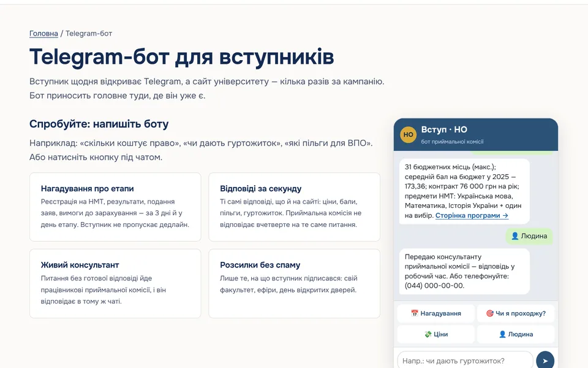Image resolution: width=588 pixels, height=368 pixels.
Task: Click the Telegram-бот для вступників heading
Action: (181, 57)
